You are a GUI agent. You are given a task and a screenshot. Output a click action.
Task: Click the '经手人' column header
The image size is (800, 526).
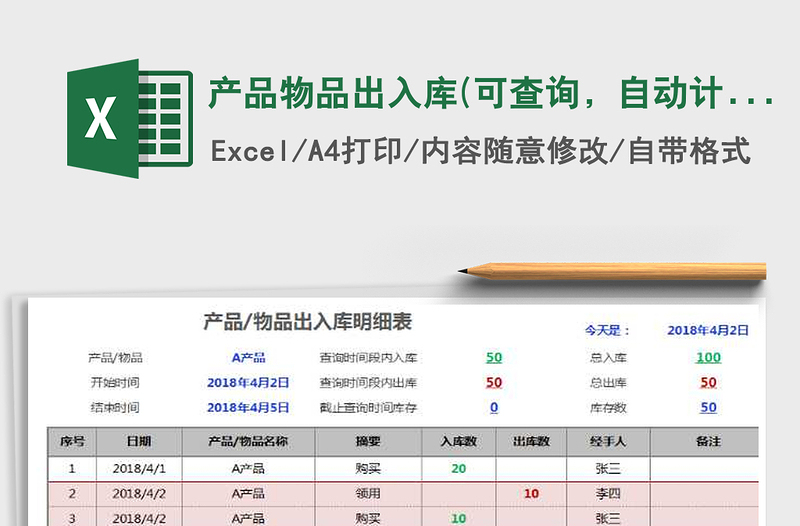pos(608,442)
